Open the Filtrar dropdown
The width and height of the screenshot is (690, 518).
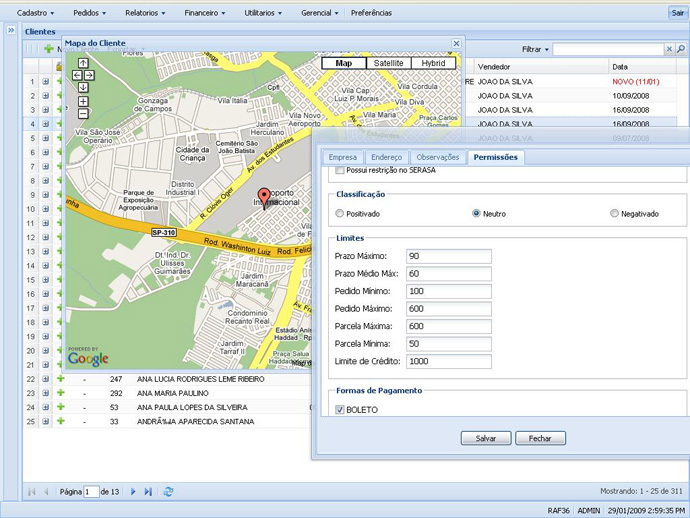[535, 49]
